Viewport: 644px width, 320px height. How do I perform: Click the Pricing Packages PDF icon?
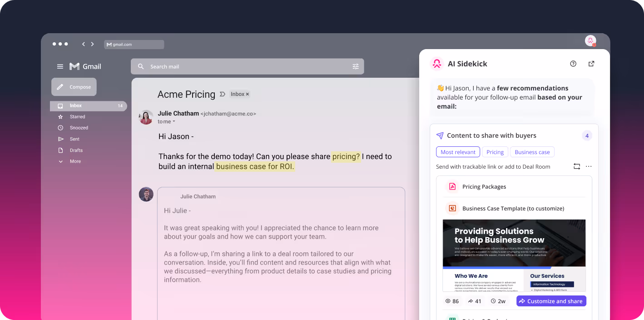[x=452, y=186]
